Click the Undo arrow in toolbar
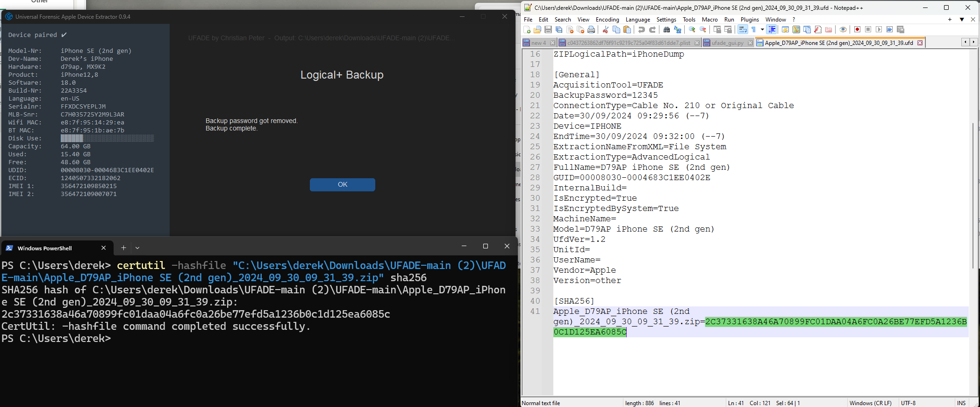The width and height of the screenshot is (980, 407). pyautogui.click(x=641, y=29)
